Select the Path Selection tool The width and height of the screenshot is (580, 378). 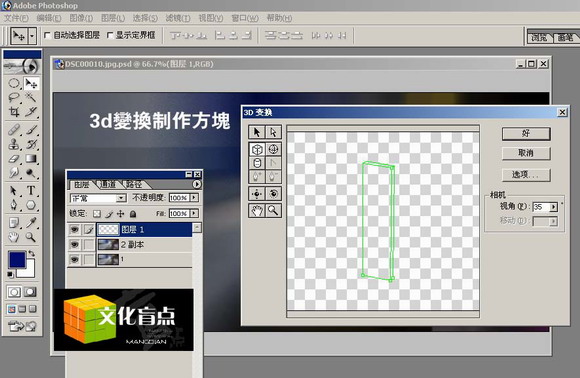pos(14,190)
